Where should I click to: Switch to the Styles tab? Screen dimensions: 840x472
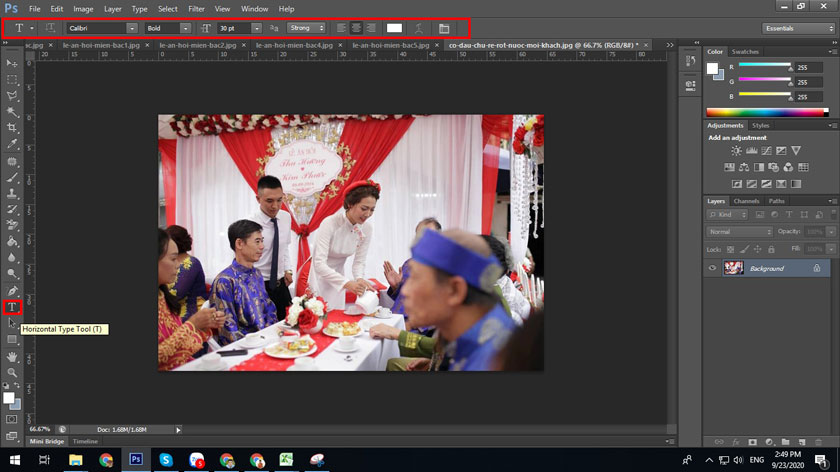coord(760,126)
